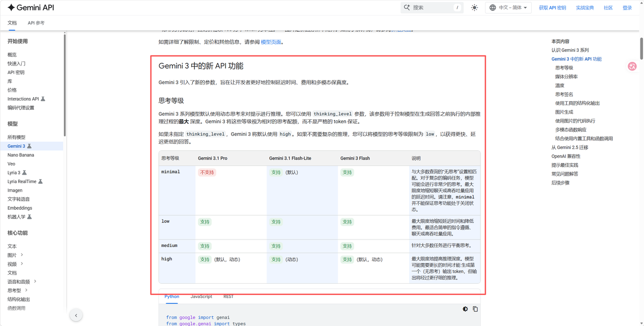Switch to the API 参考 tab
Viewport: 644px width, 326px height.
(x=36, y=23)
